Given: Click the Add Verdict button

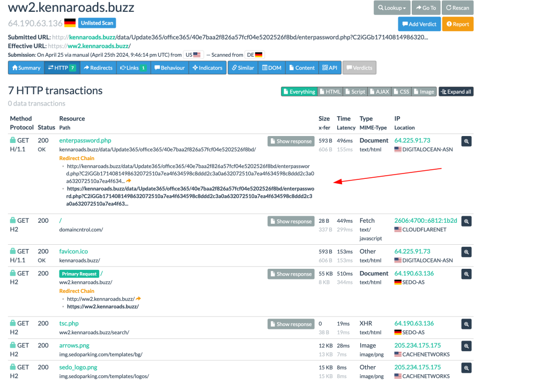Looking at the screenshot, I should click(x=419, y=24).
